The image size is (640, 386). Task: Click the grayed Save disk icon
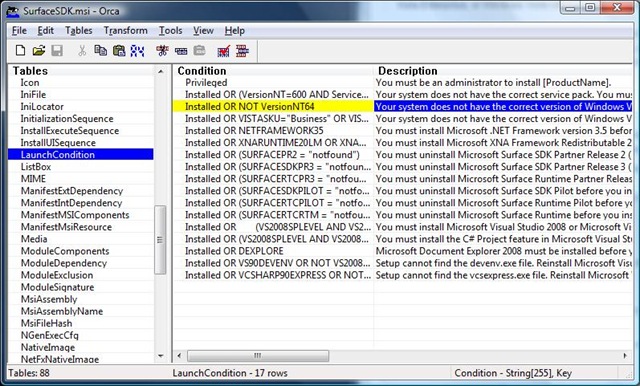pos(57,51)
